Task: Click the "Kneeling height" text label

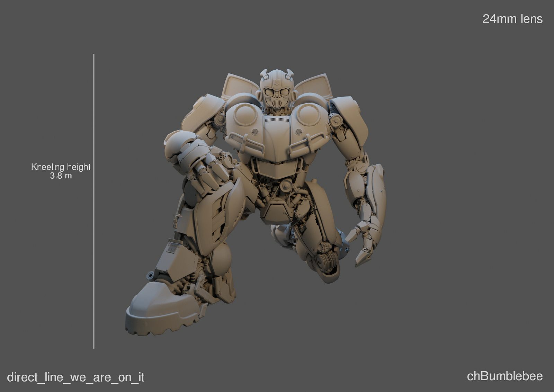Action: (x=61, y=167)
